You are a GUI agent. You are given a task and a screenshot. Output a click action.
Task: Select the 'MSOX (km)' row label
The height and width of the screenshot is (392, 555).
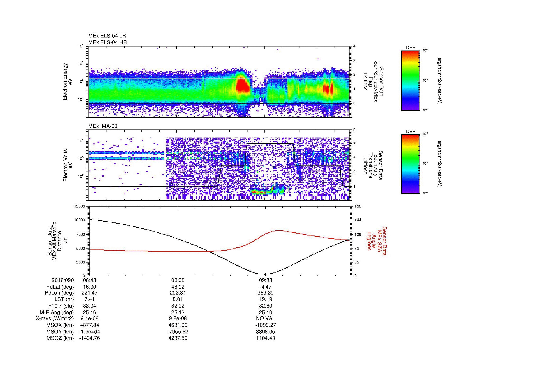[x=60, y=325]
